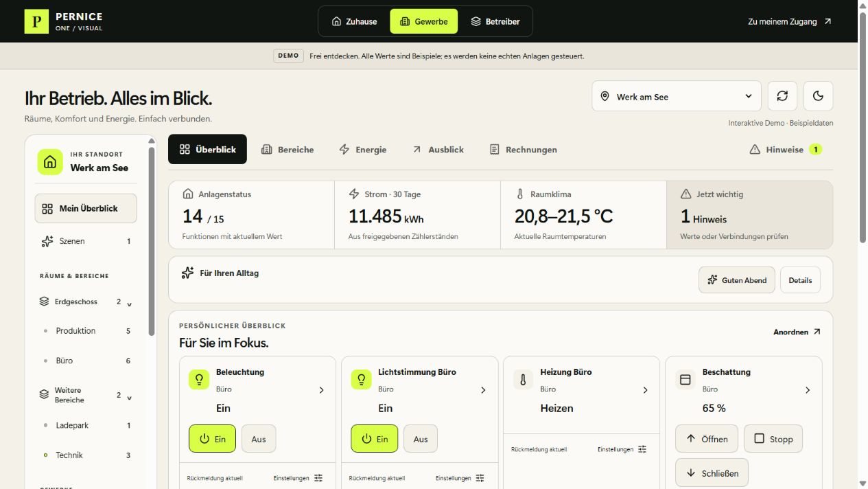
Task: Turn Beleuchtung on with Ein
Action: pos(212,439)
